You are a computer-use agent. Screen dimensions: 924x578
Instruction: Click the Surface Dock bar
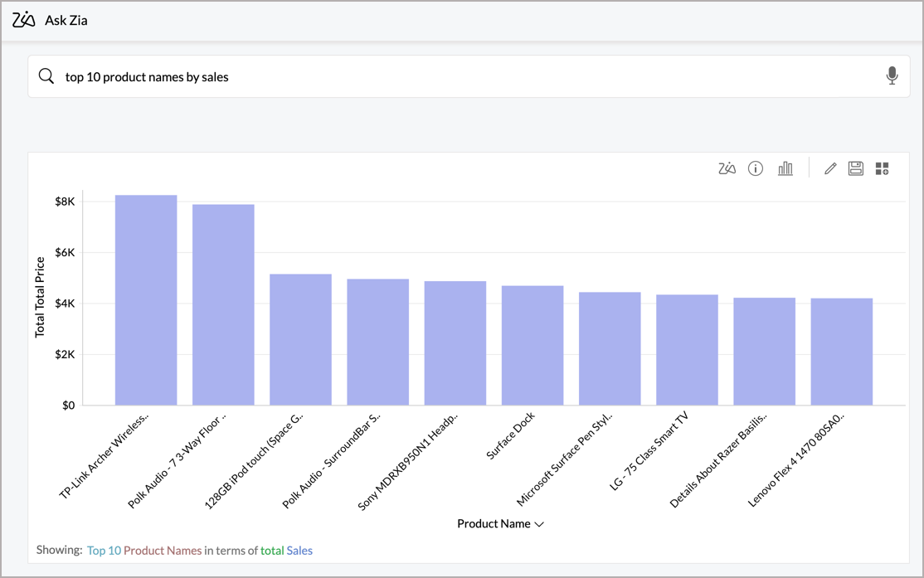point(533,346)
